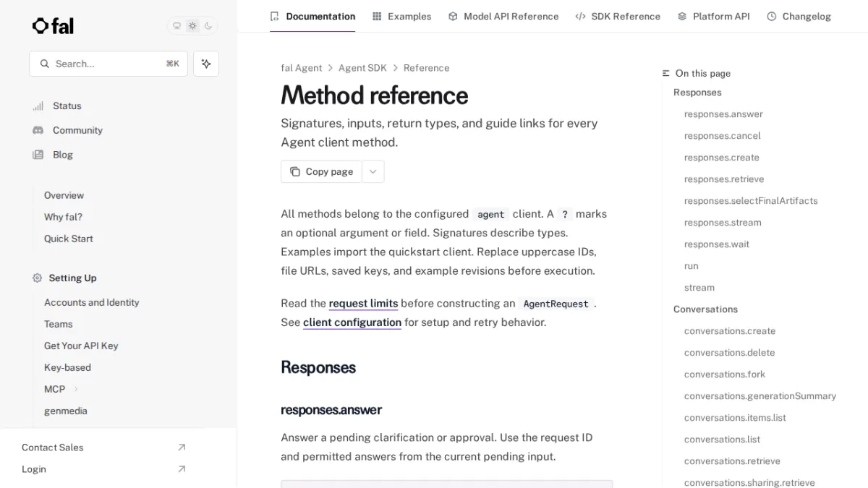Open the request limits link

[363, 304]
